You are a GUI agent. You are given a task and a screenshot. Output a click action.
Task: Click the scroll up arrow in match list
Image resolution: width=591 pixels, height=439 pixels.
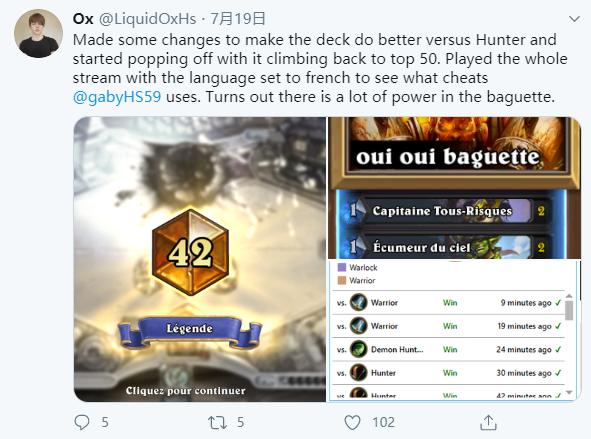(569, 296)
